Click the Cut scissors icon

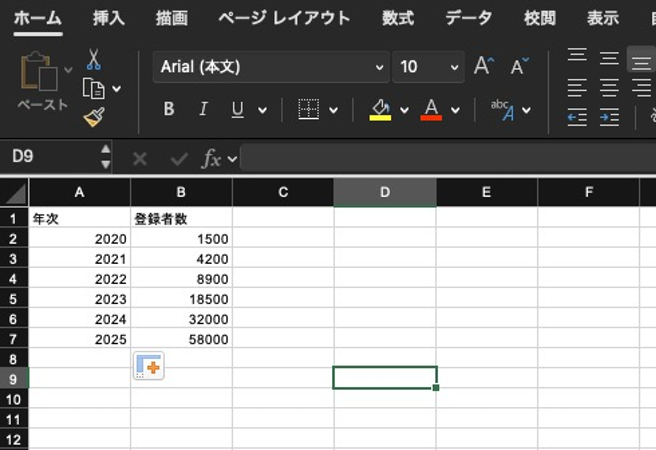[x=94, y=59]
